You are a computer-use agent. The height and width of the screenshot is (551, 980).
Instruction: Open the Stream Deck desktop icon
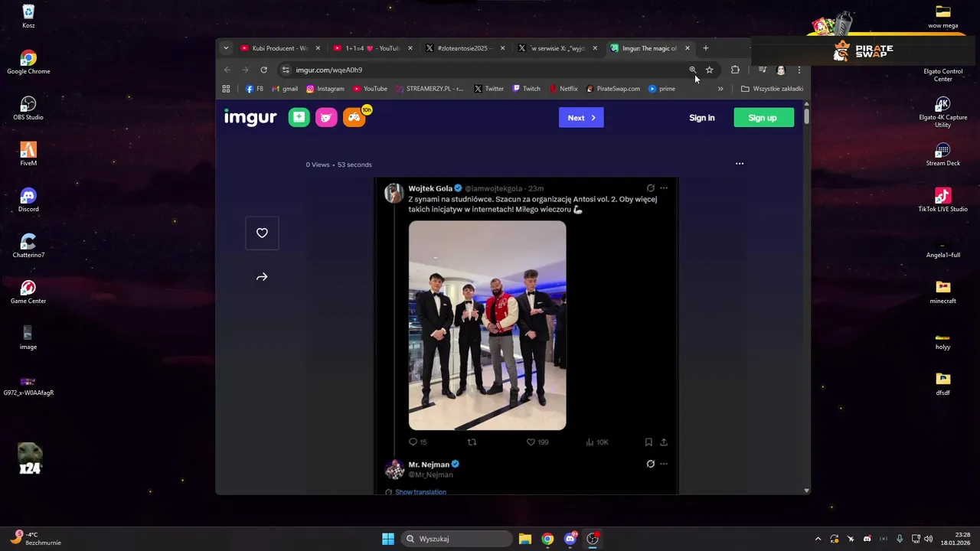tap(943, 154)
